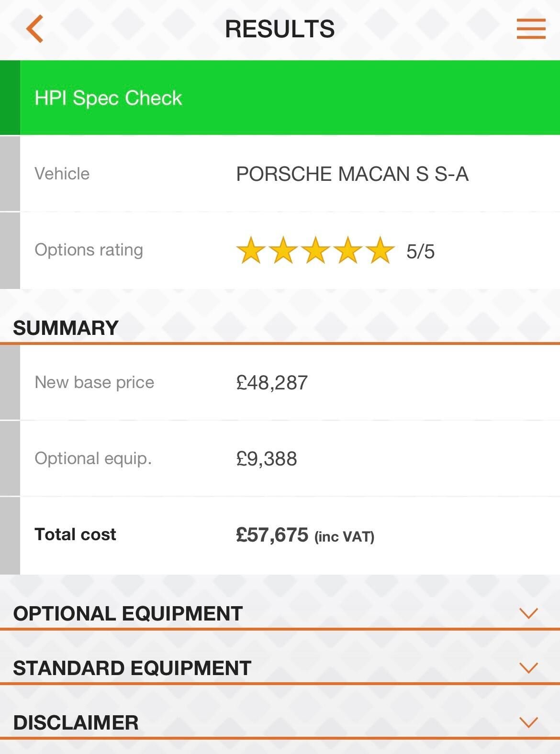Select the New base price £48,287 row
560x754 pixels.
280,383
